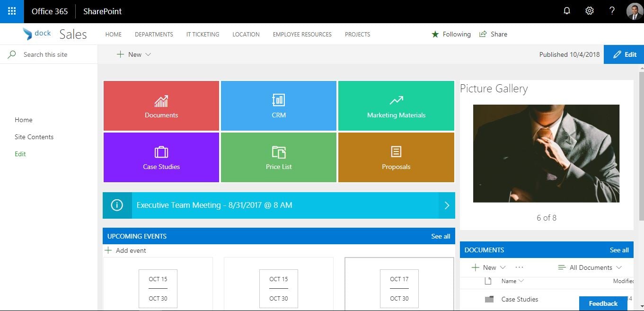Open the Price List tile
The height and width of the screenshot is (311, 644).
point(278,157)
